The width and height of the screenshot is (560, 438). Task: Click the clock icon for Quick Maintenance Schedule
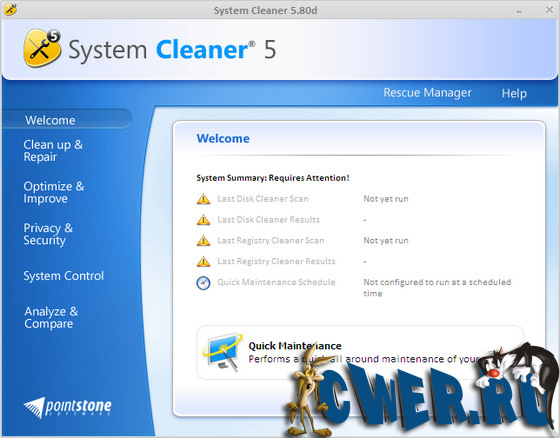coord(203,283)
